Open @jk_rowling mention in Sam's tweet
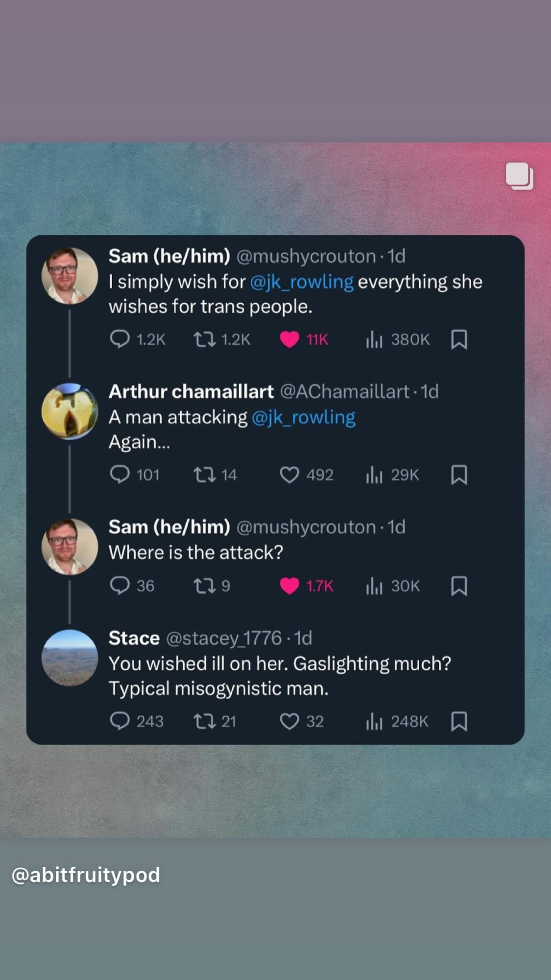 tap(302, 282)
